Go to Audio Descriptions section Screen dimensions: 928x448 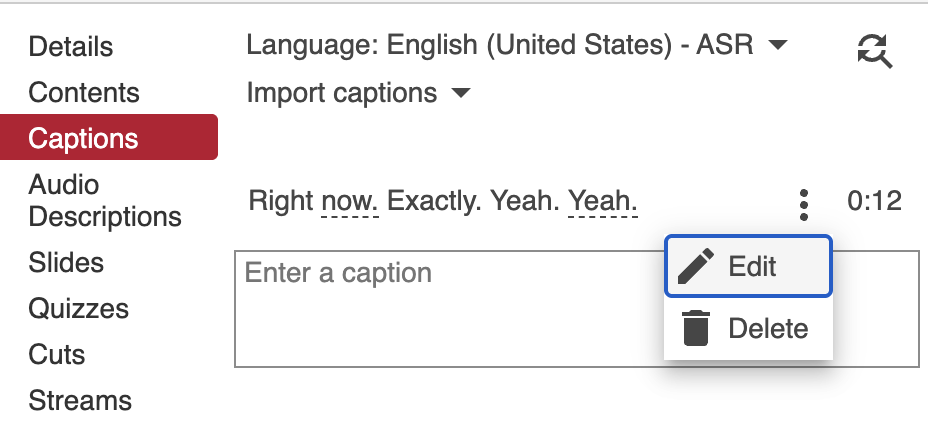click(104, 200)
